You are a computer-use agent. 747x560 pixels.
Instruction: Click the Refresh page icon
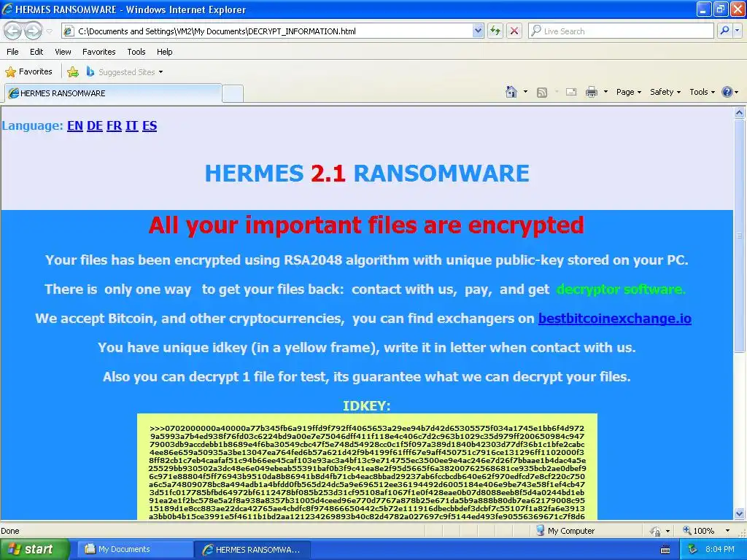tap(495, 31)
